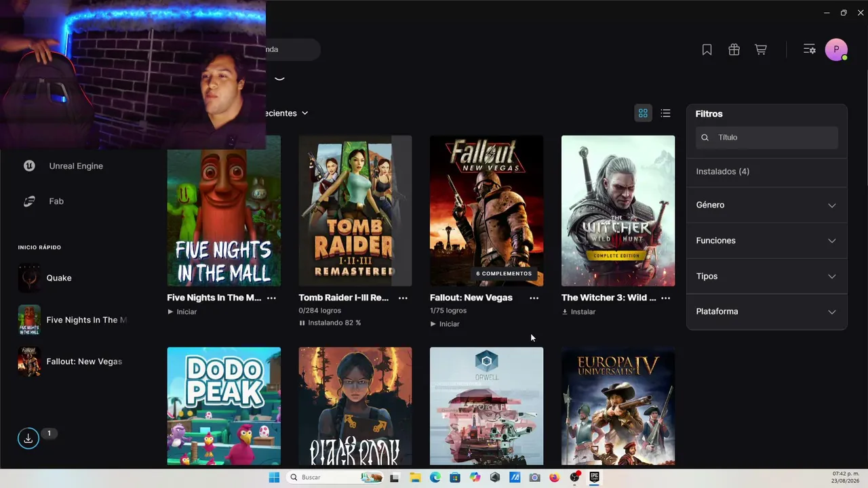Open Fab section
The width and height of the screenshot is (868, 488).
point(56,201)
